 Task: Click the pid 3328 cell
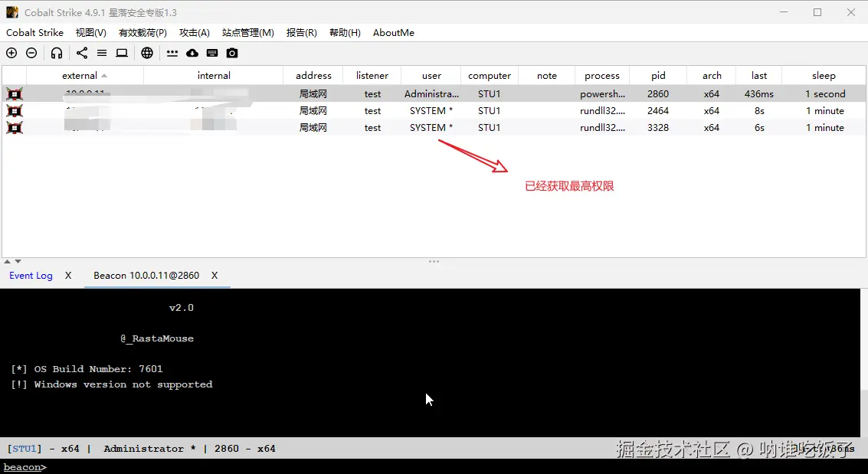(658, 128)
